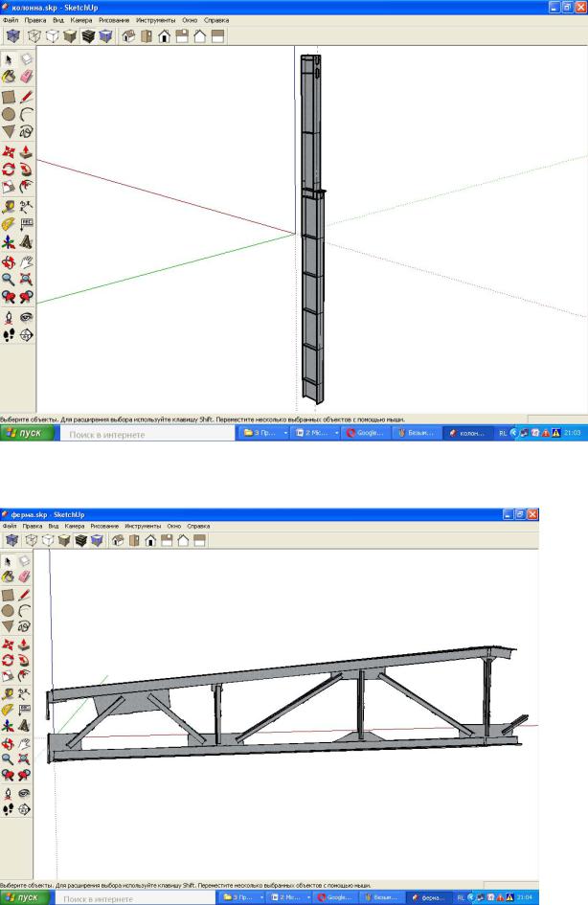Open the Справка menu in ферма.skp window
The width and height of the screenshot is (588, 905).
(198, 527)
